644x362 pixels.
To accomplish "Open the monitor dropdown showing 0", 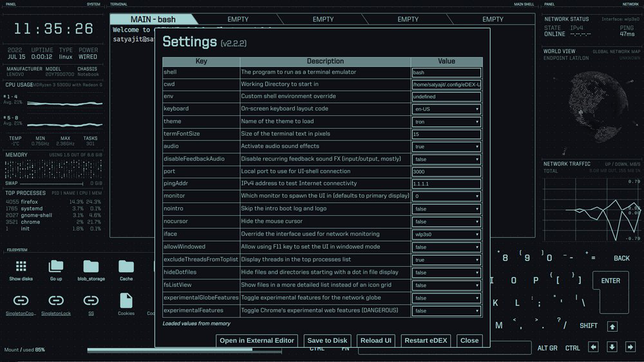I will (x=446, y=196).
